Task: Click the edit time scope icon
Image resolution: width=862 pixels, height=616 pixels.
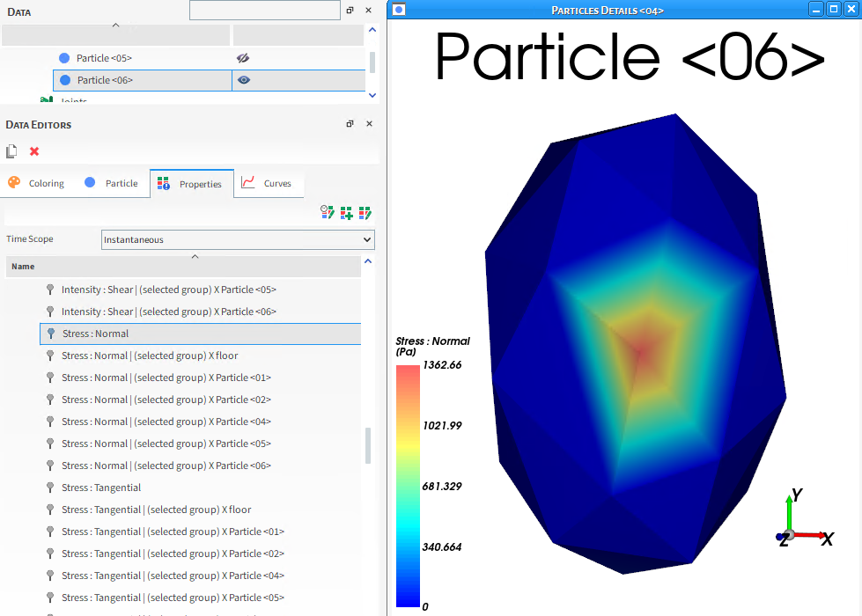Action: click(327, 212)
